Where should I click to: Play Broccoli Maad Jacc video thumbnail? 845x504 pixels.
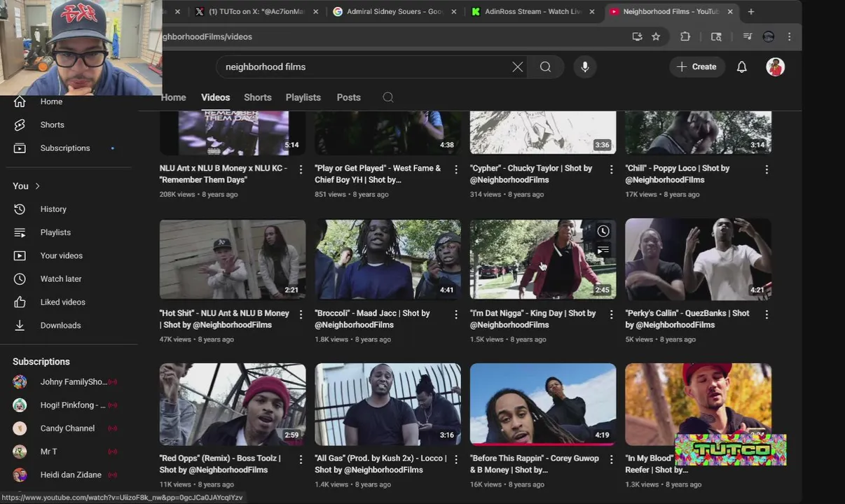click(x=387, y=260)
